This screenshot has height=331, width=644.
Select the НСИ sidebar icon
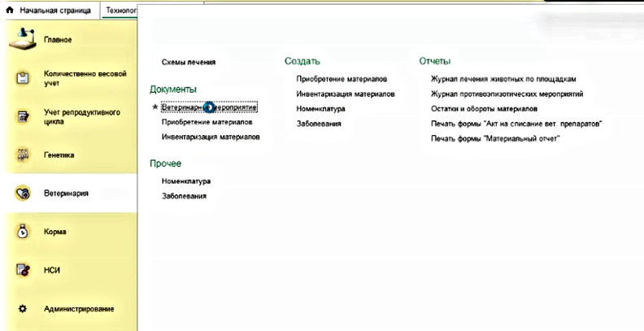(24, 270)
